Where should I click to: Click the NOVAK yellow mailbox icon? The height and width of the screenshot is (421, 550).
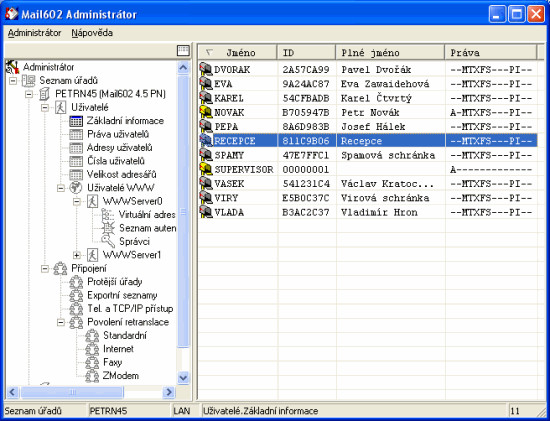(x=206, y=112)
